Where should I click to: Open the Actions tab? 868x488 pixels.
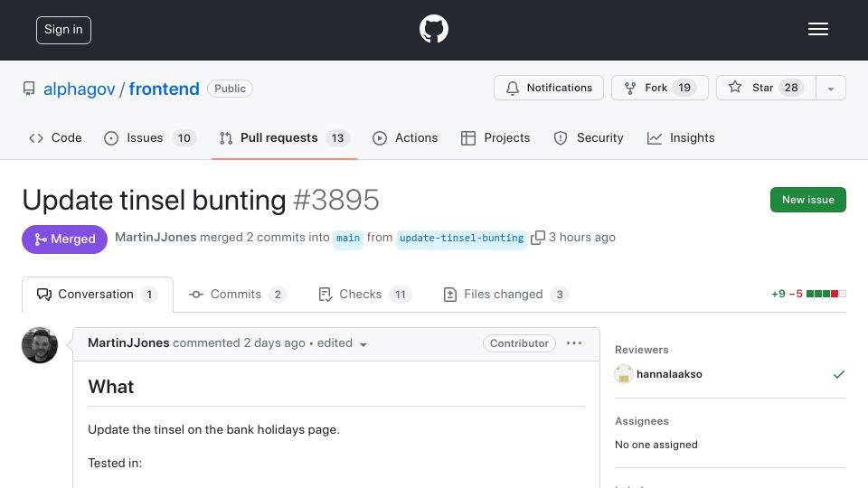[405, 137]
